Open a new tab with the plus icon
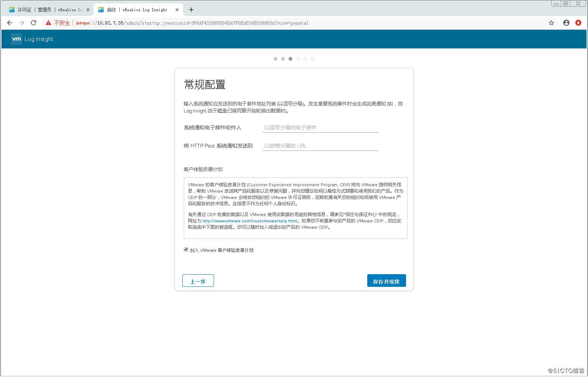 pyautogui.click(x=191, y=10)
